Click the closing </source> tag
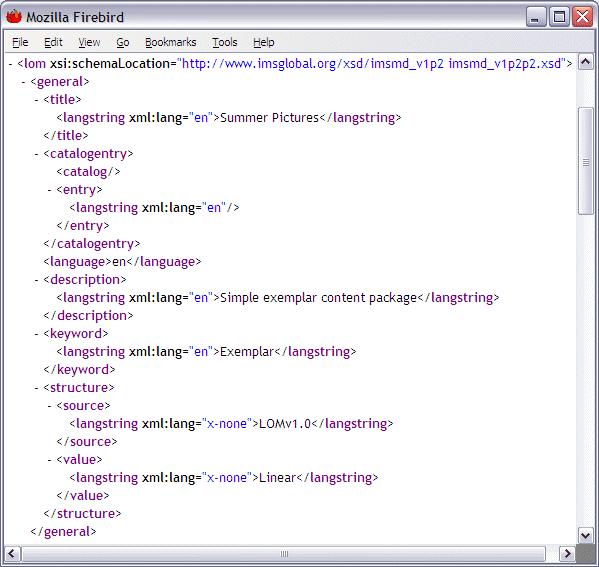599x567 pixels. 87,442
